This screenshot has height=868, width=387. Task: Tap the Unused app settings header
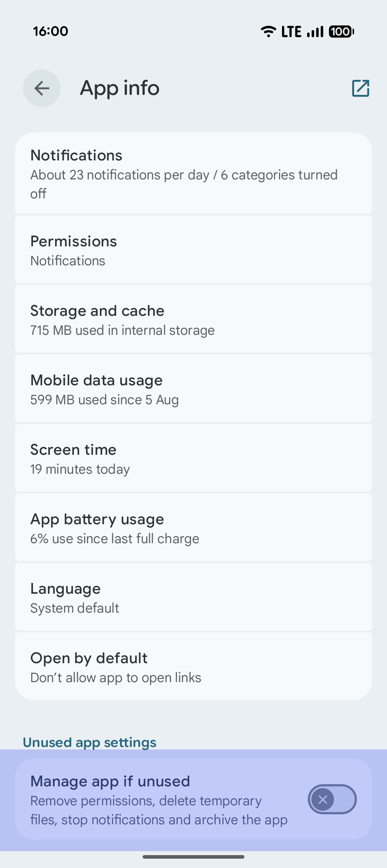pos(90,742)
